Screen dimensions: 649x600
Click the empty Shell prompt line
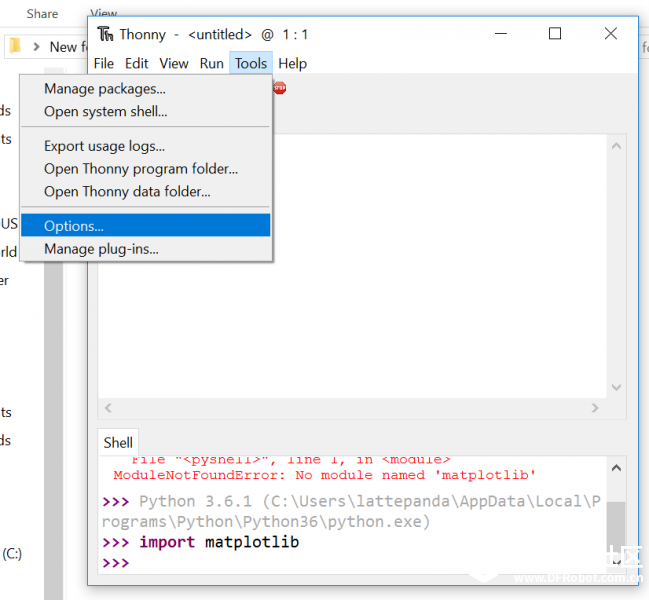[354, 562]
